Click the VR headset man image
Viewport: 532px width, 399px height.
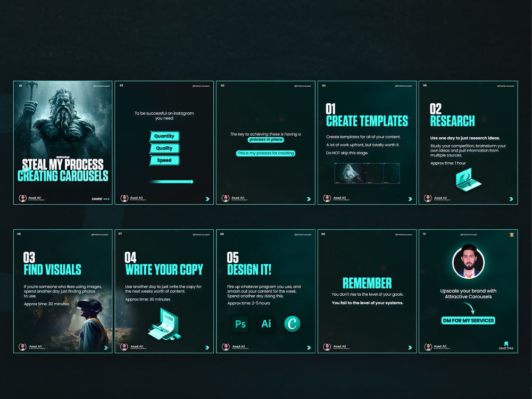(x=90, y=324)
